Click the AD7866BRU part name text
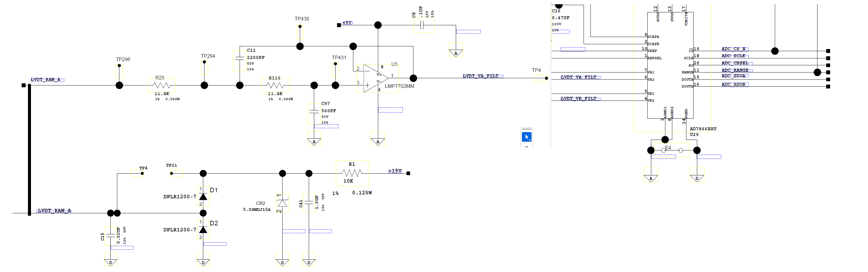The width and height of the screenshot is (868, 272). point(703,129)
